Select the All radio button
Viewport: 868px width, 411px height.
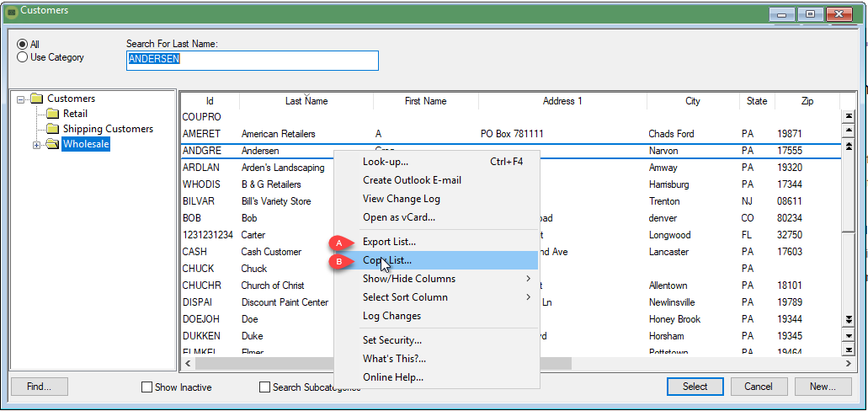coord(23,45)
